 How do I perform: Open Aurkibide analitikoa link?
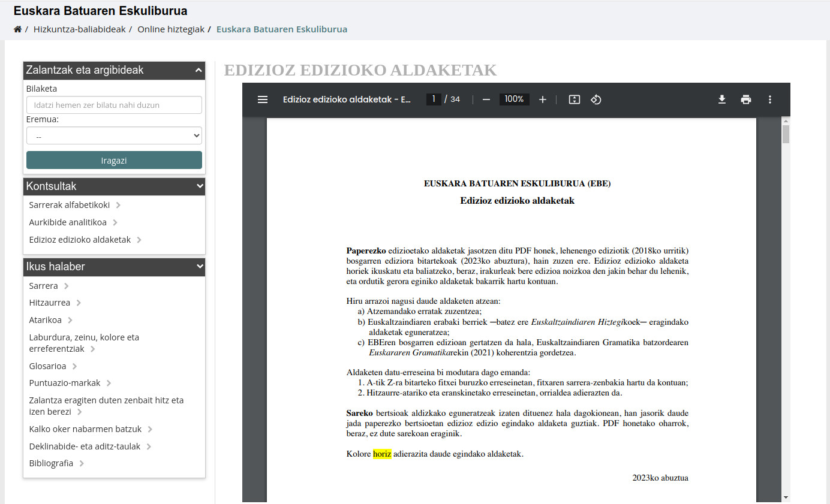tap(68, 222)
